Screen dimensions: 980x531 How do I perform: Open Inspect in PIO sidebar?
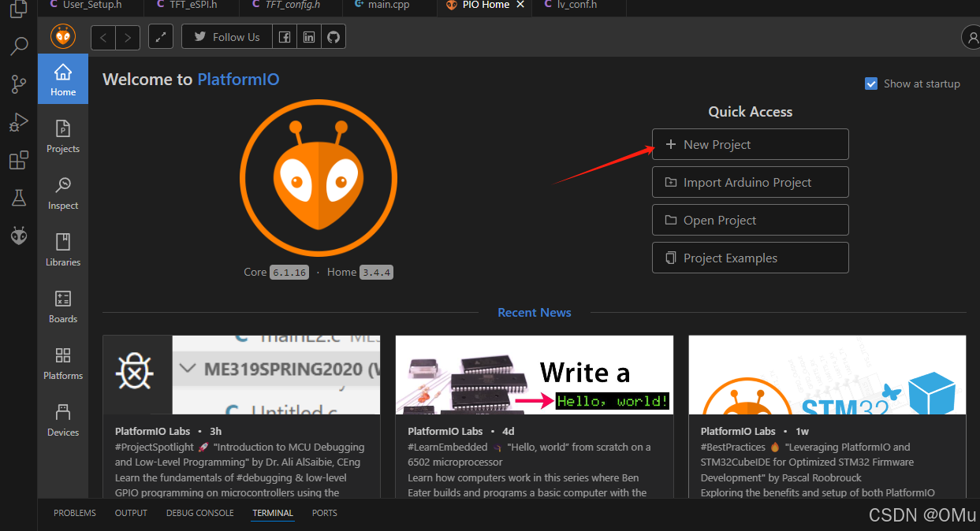(x=63, y=192)
